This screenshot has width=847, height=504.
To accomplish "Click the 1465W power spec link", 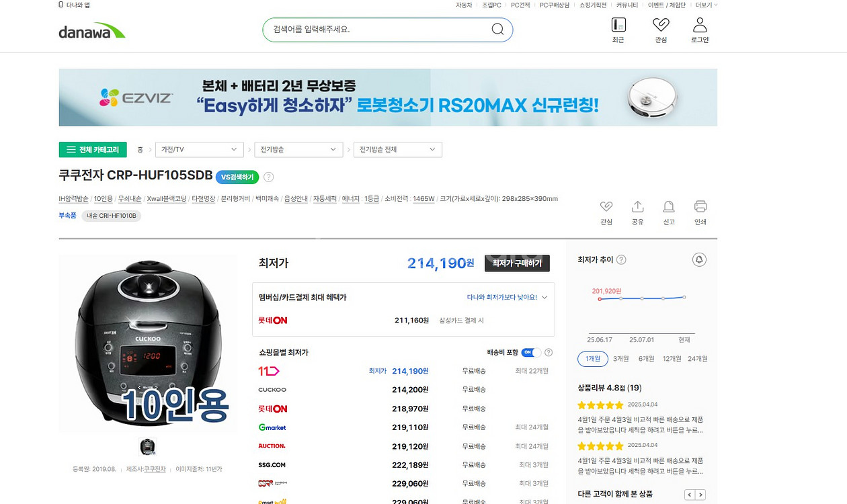I will tap(424, 199).
